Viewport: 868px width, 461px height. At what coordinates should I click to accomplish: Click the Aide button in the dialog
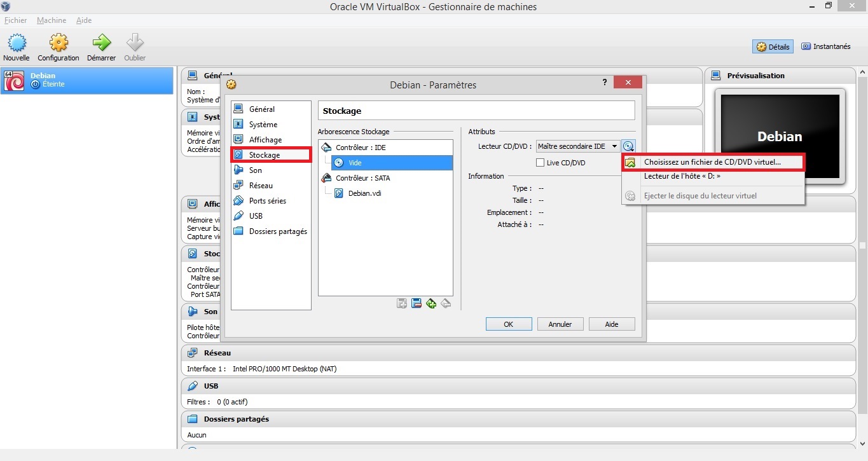tap(612, 324)
